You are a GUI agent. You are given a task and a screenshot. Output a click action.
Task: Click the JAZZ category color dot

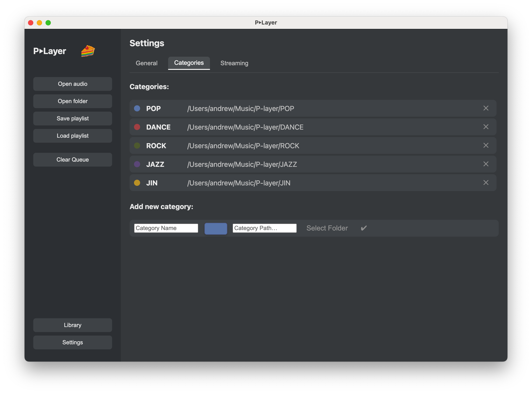coord(137,164)
